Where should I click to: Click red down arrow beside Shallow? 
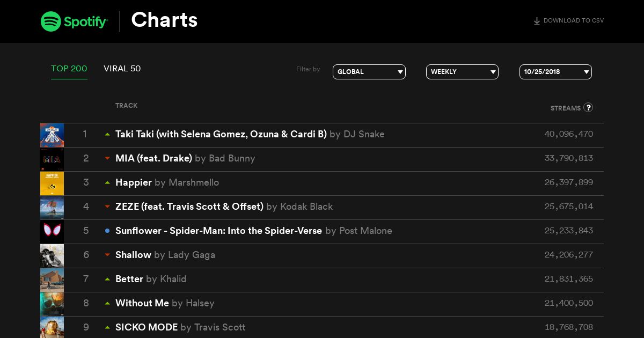coord(107,255)
